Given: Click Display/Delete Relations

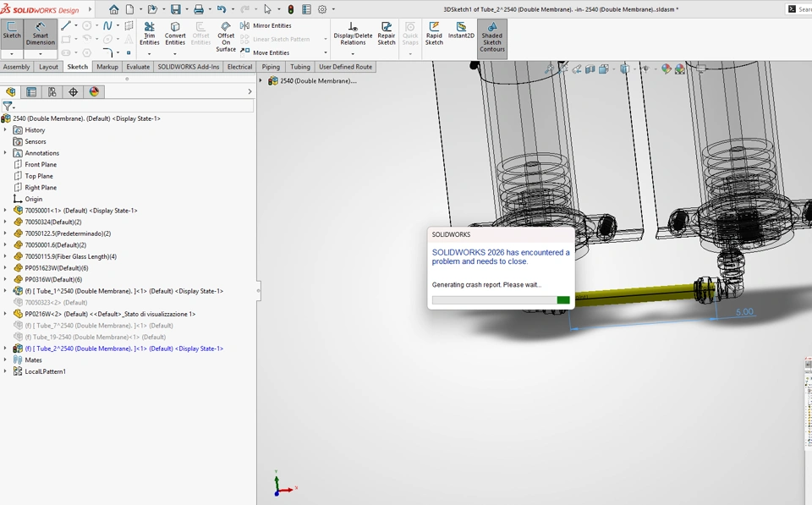Looking at the screenshot, I should point(353,34).
